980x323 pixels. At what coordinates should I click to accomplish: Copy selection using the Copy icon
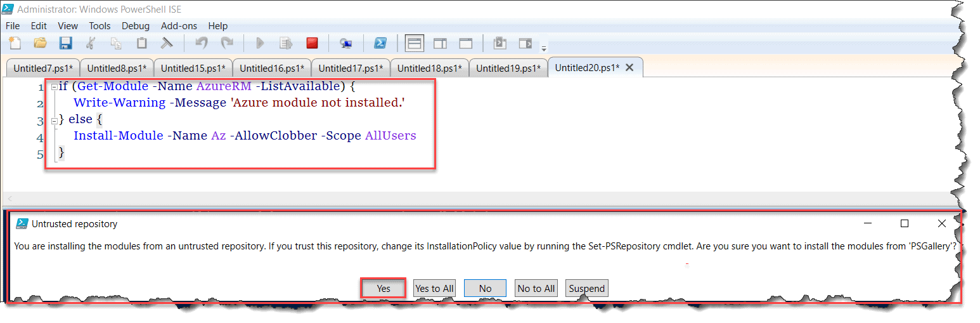tap(116, 43)
